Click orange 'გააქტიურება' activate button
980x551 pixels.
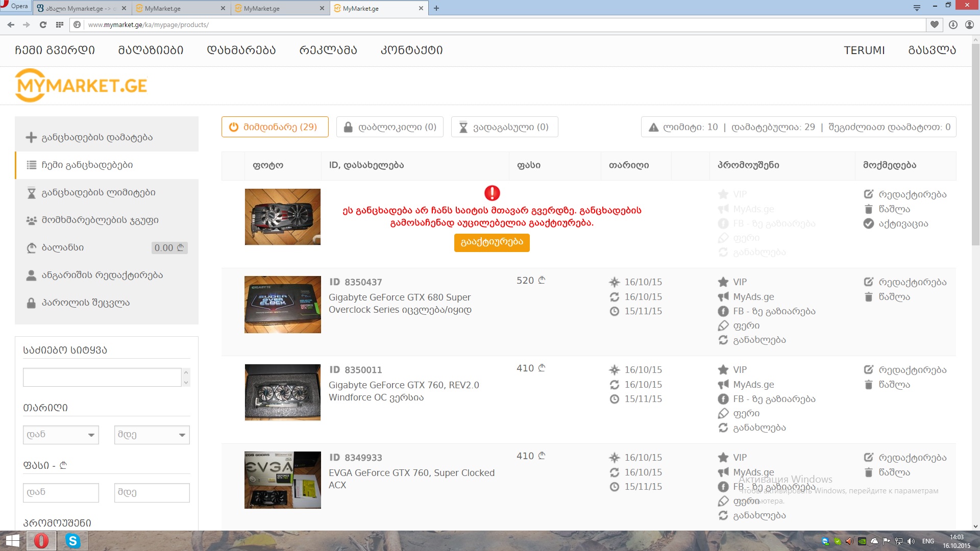tap(492, 242)
